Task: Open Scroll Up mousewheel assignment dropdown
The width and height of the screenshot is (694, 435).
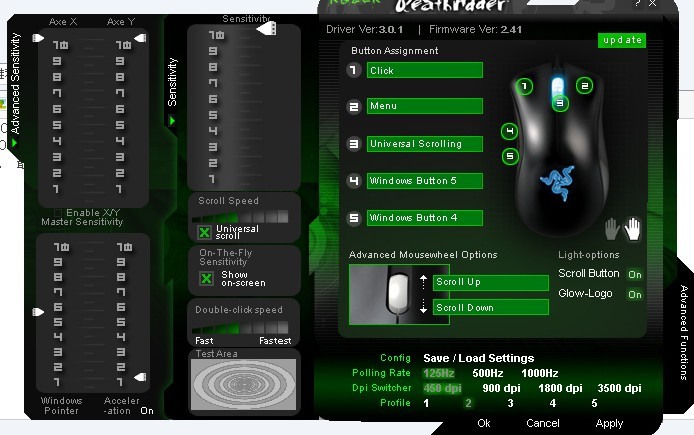Action: click(x=491, y=282)
